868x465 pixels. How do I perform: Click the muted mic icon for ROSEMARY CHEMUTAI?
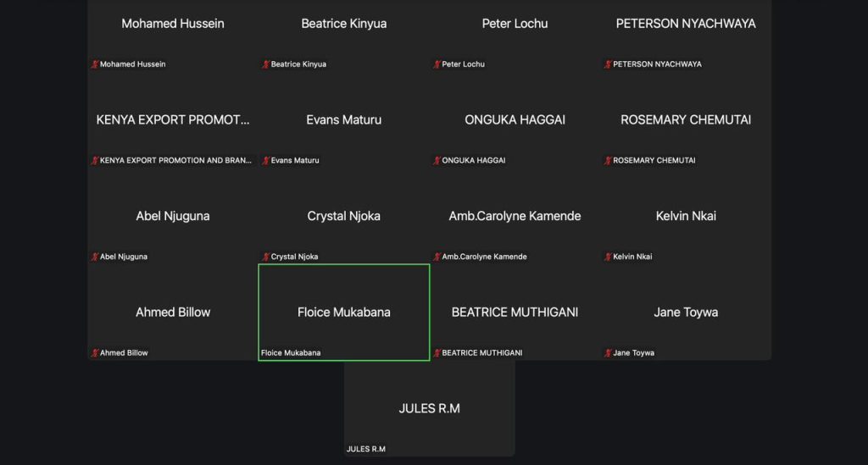tap(608, 160)
